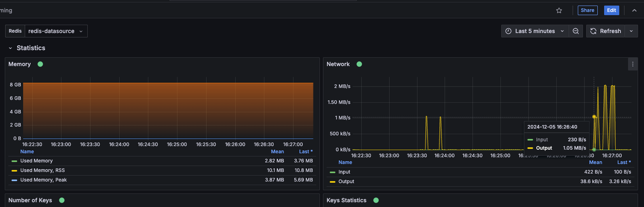The height and width of the screenshot is (207, 644).
Task: Click the Network panel green status dot
Action: point(359,64)
